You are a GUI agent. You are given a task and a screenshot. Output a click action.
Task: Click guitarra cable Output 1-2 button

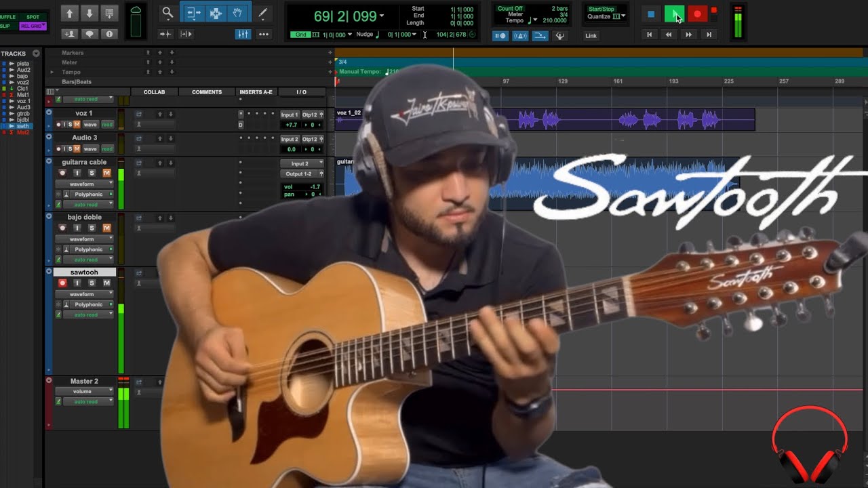pos(302,174)
